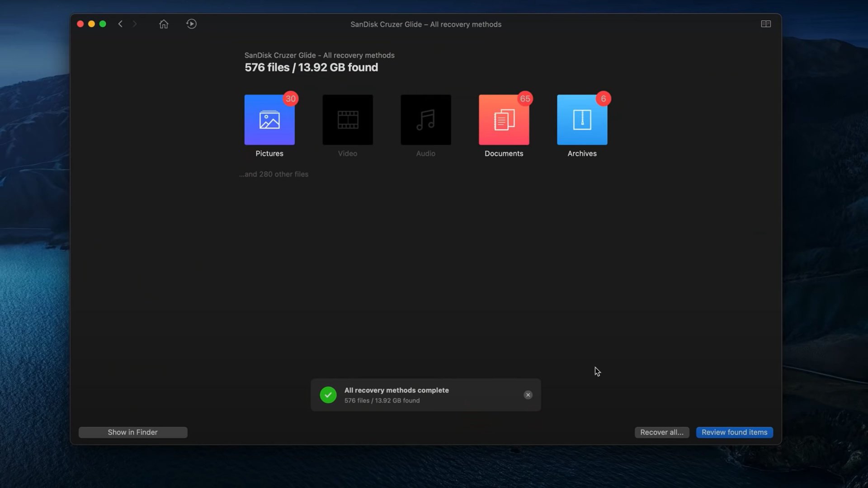Open the Video recovery category

pyautogui.click(x=348, y=119)
